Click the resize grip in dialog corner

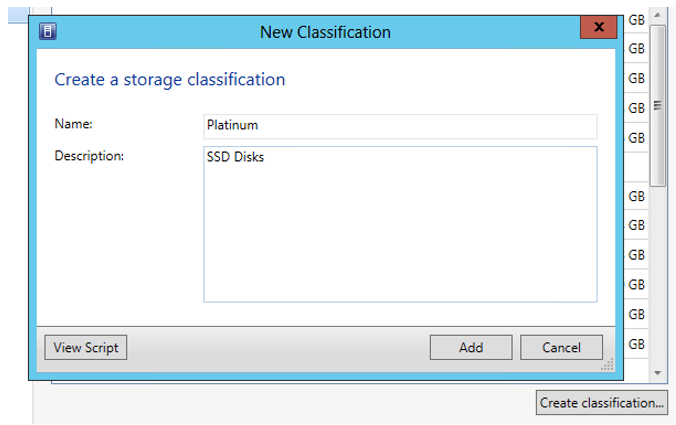click(x=607, y=367)
